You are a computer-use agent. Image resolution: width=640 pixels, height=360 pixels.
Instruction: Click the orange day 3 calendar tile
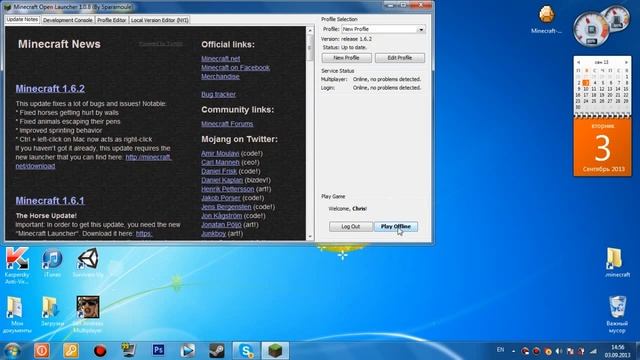pyautogui.click(x=602, y=148)
